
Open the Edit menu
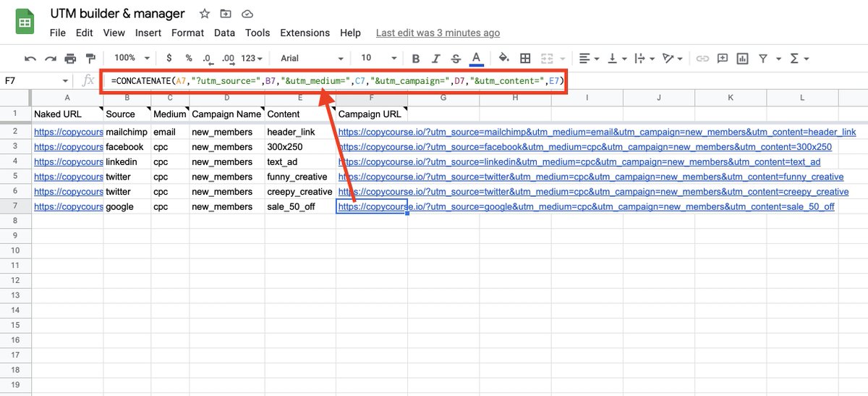pos(84,33)
